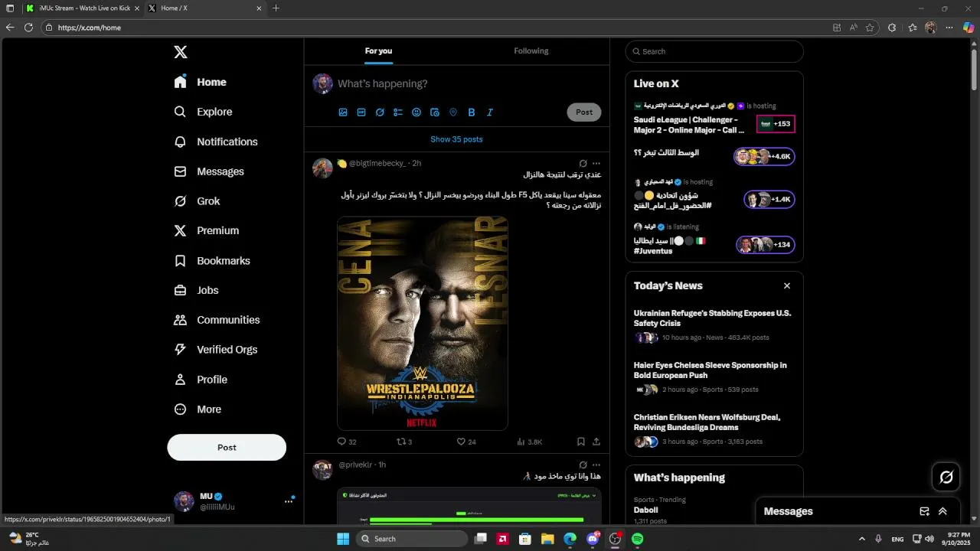Open Messages in the sidebar
Viewport: 980px width, 551px height.
pos(209,171)
